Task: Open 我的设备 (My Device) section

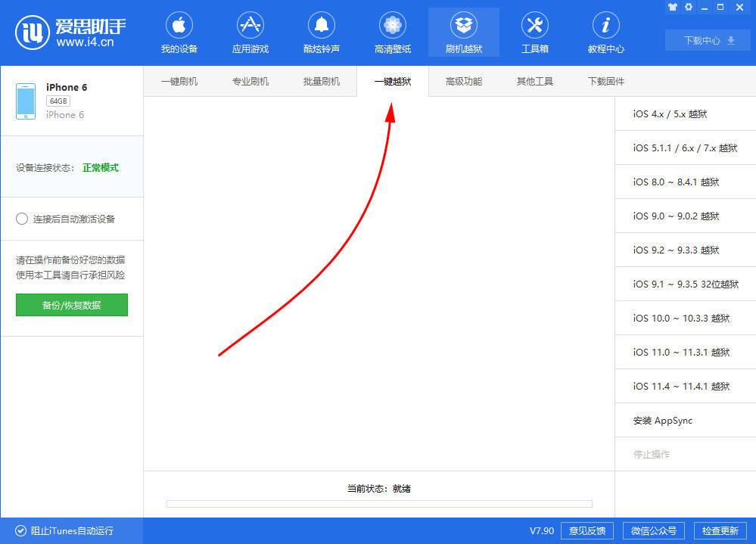Action: click(x=179, y=32)
